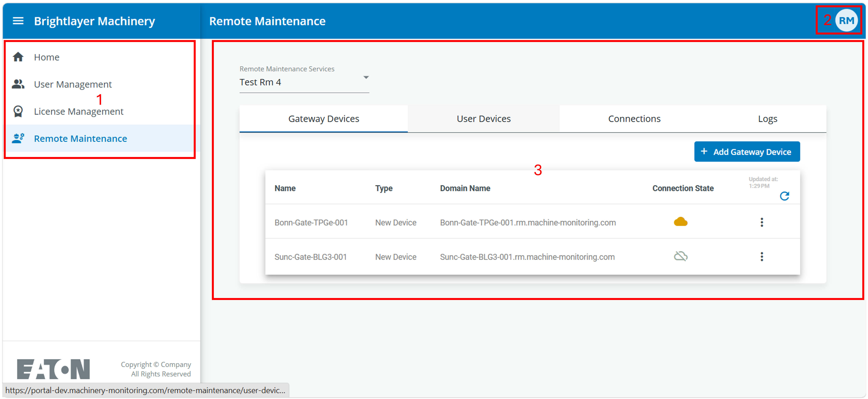Switch to the User Devices tab
868x399 pixels.
pos(484,119)
